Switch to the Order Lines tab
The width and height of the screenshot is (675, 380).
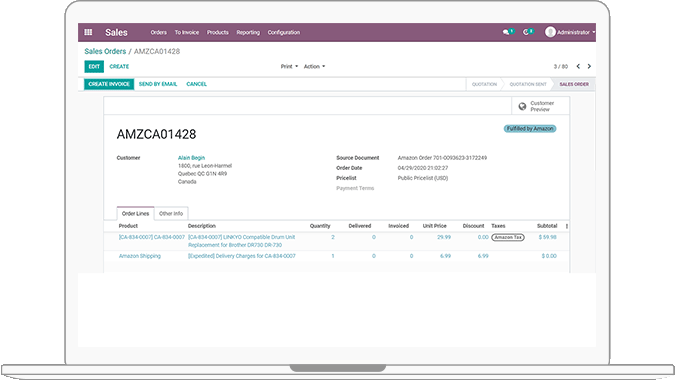(x=135, y=213)
